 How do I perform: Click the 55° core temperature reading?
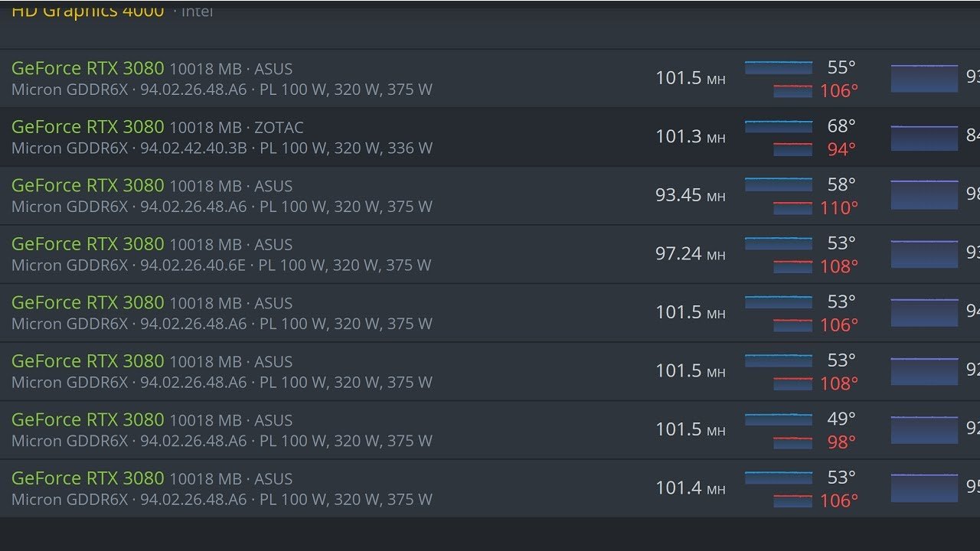click(x=841, y=67)
